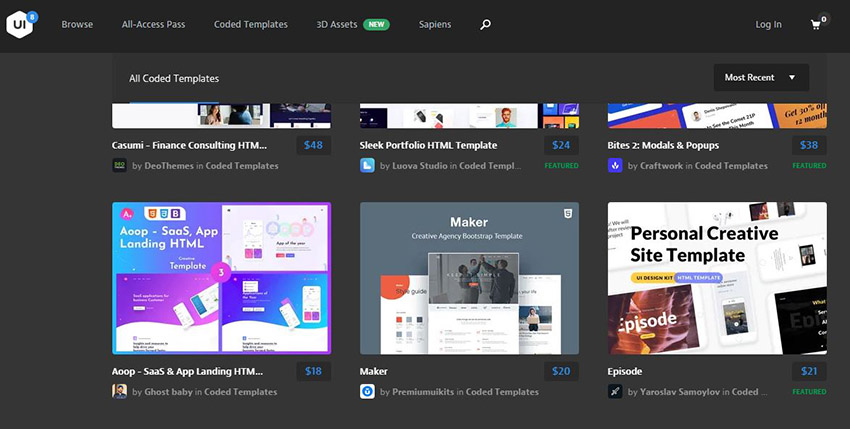Screen dimensions: 850x429
Task: Click the Luova Studio author name
Action: click(x=421, y=166)
